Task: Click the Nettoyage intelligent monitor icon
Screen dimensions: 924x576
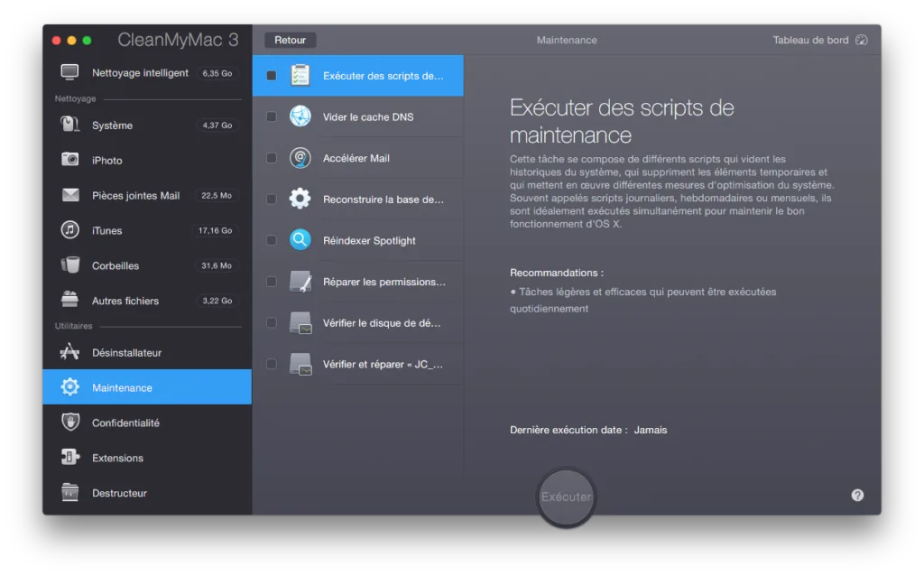Action: pyautogui.click(x=69, y=72)
